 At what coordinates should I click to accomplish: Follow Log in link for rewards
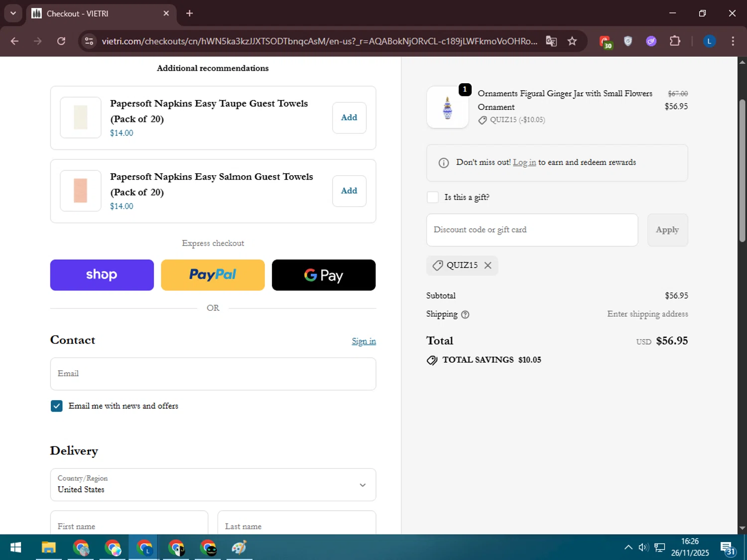pyautogui.click(x=524, y=163)
